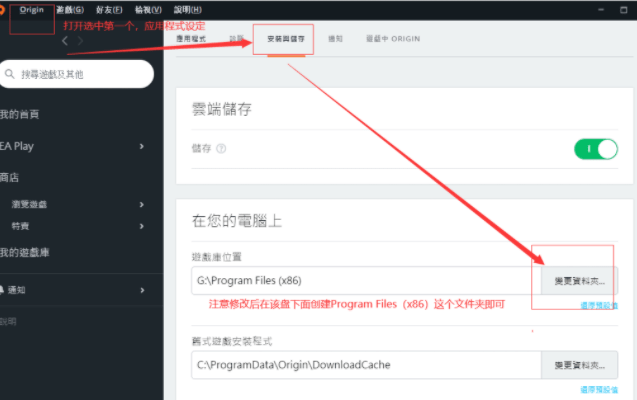Expand the 瀏覽遊戲 submenu
Image resolution: width=637 pixels, height=400 pixels.
[141, 204]
